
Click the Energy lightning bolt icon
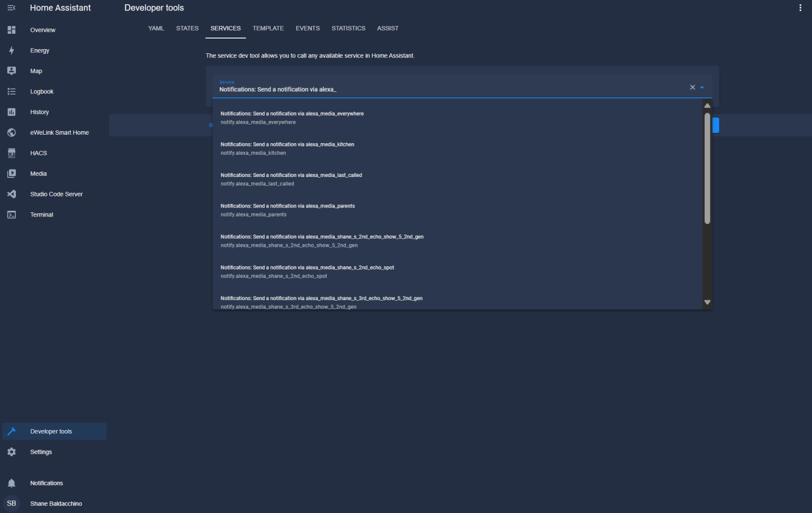pos(11,51)
